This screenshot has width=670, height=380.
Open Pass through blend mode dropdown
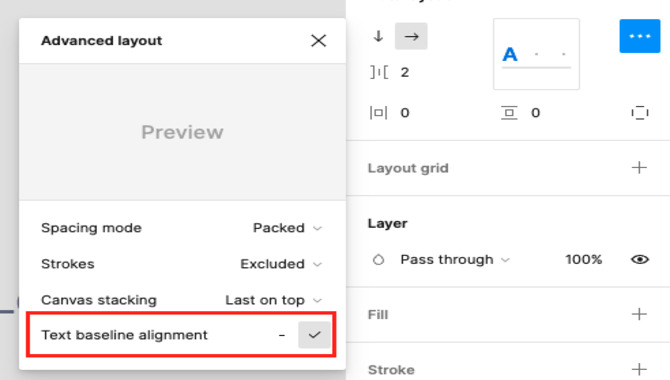tap(455, 259)
